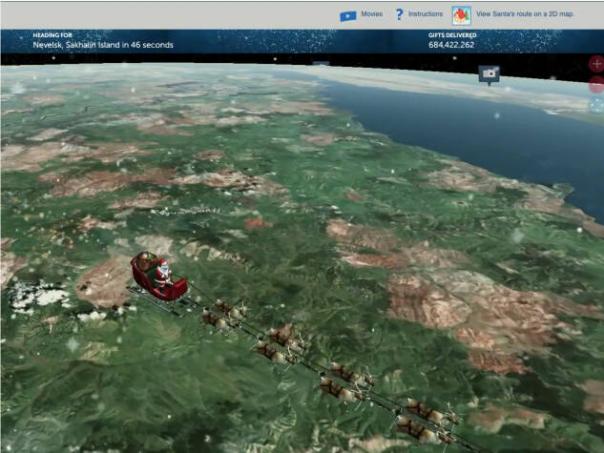This screenshot has width=604, height=453.
Task: Open the Movies link text
Action: point(372,15)
